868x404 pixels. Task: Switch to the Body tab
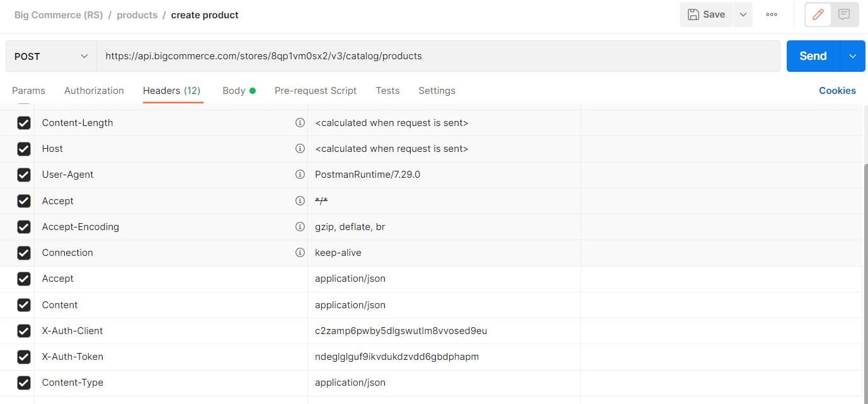[234, 90]
